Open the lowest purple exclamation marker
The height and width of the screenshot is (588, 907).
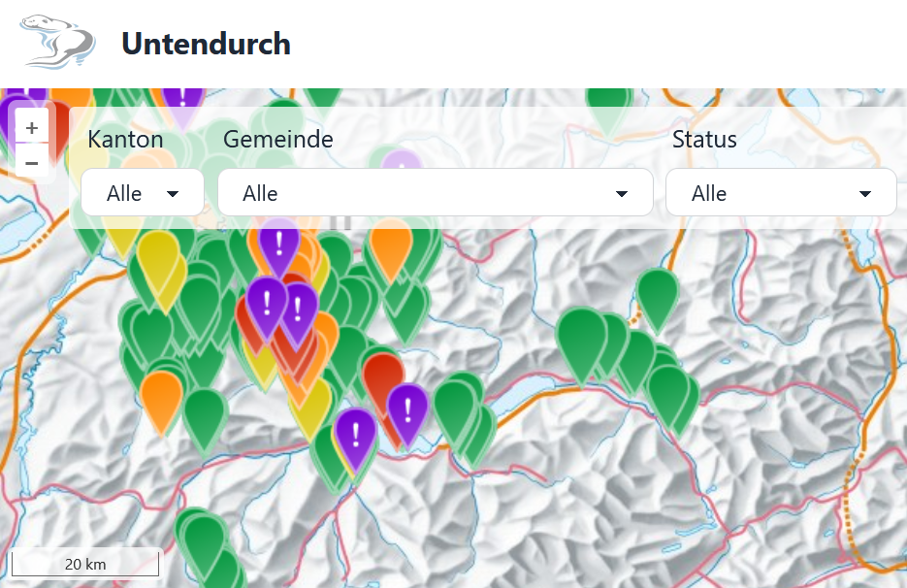[x=355, y=433]
